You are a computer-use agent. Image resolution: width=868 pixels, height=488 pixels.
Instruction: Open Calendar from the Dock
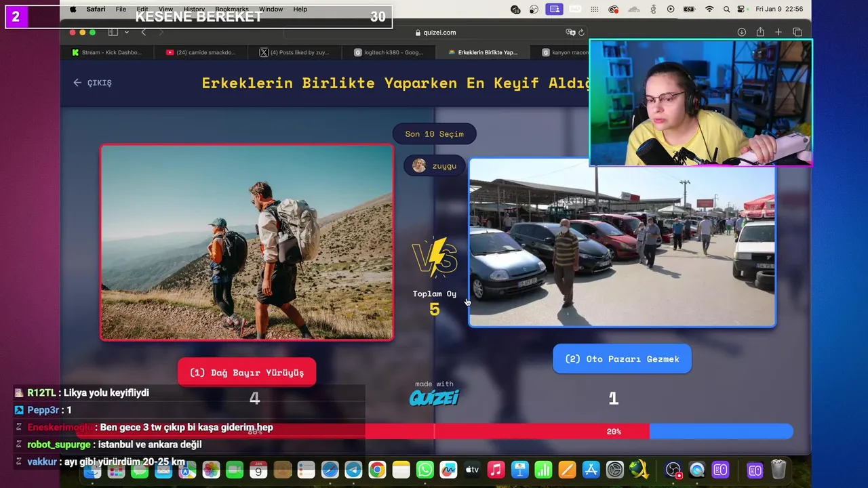click(x=258, y=470)
